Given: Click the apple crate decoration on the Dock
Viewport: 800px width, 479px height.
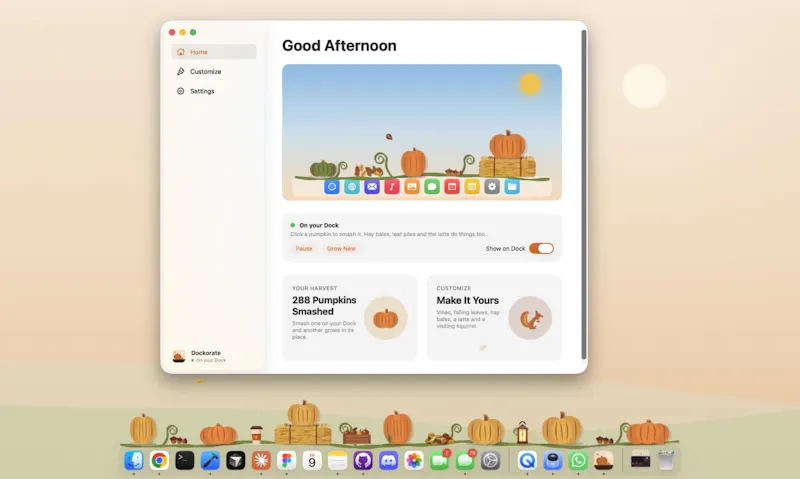Looking at the screenshot, I should (357, 436).
